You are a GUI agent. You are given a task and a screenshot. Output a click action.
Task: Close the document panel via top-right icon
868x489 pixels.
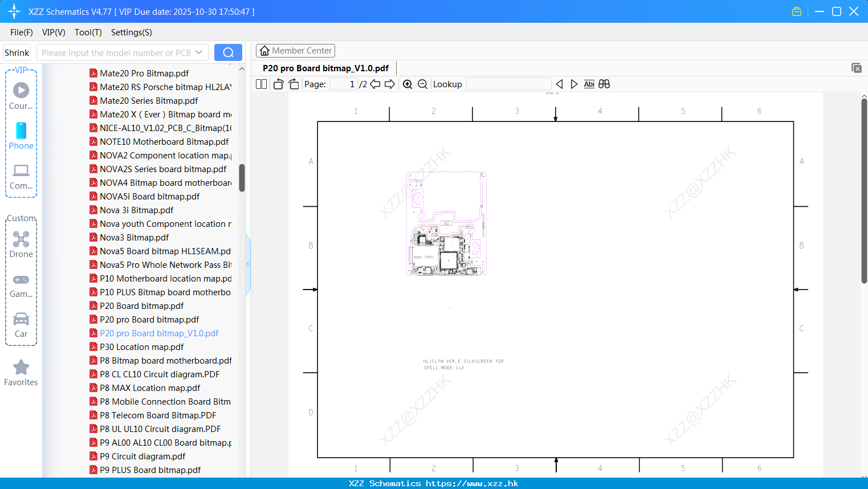pos(856,68)
